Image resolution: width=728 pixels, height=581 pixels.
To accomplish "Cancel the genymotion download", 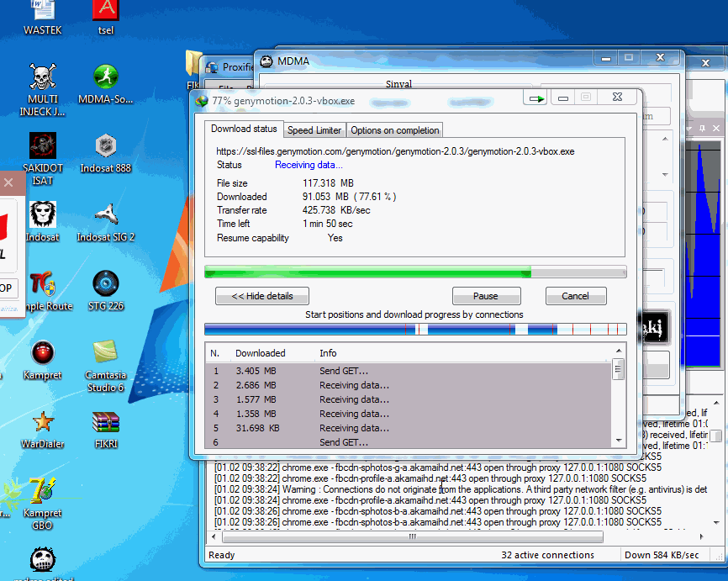I will click(x=576, y=296).
